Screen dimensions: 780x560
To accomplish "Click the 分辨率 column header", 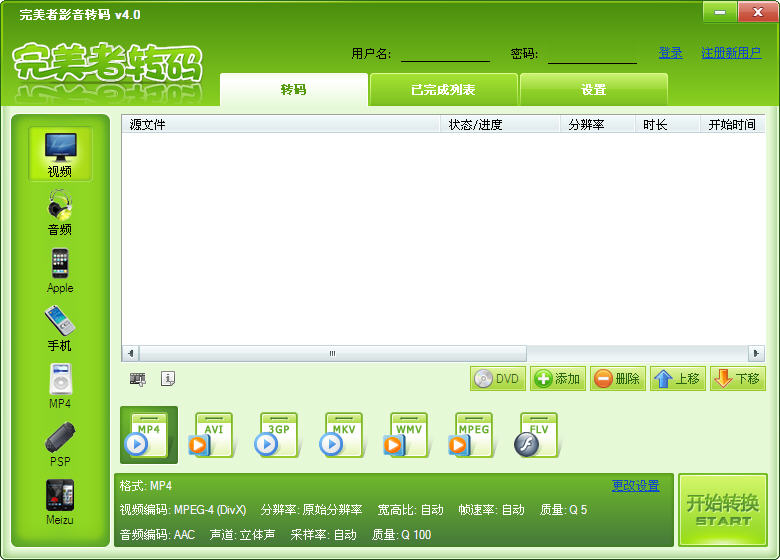I will pyautogui.click(x=598, y=124).
